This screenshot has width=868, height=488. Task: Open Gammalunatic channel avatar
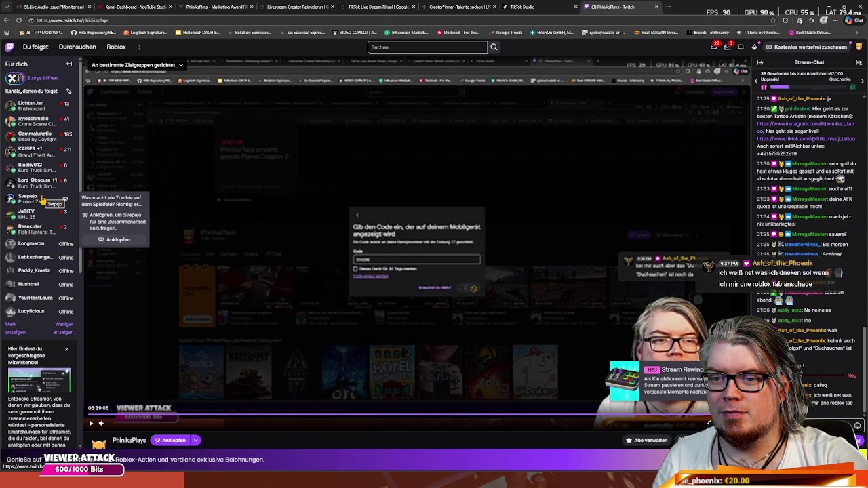10,136
